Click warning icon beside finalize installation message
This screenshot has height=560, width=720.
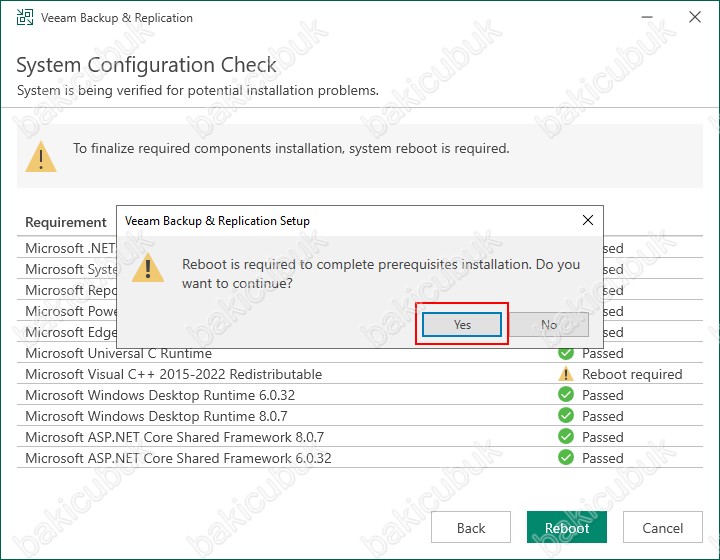coord(41,157)
